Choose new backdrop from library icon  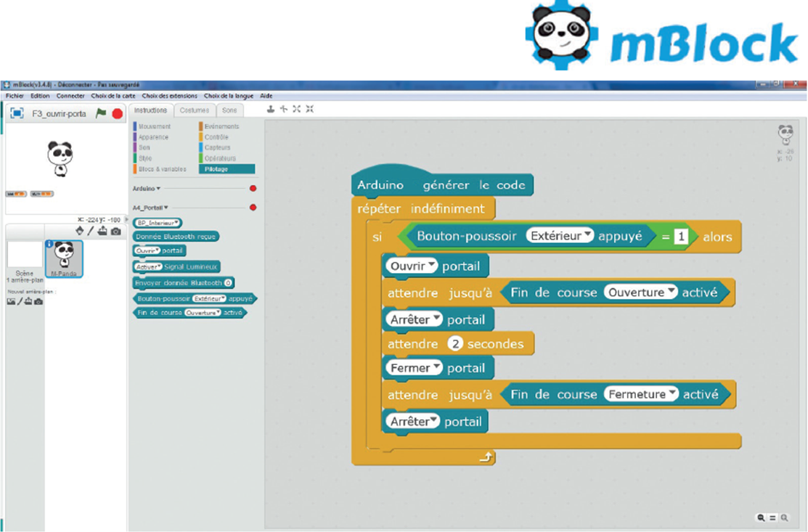(x=11, y=301)
